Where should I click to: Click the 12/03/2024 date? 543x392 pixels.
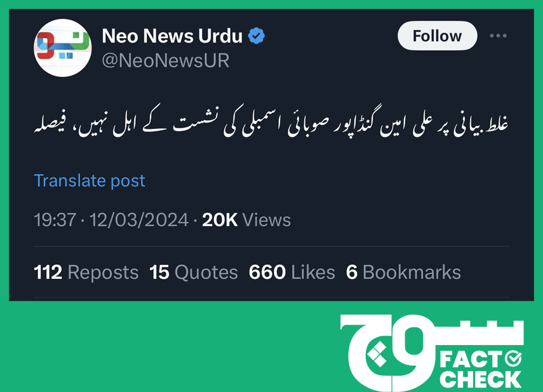(139, 220)
